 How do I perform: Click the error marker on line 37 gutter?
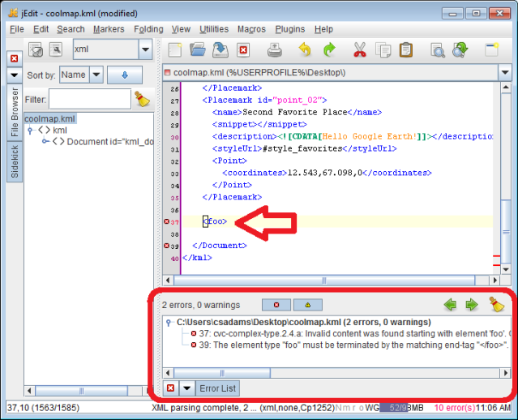166,221
